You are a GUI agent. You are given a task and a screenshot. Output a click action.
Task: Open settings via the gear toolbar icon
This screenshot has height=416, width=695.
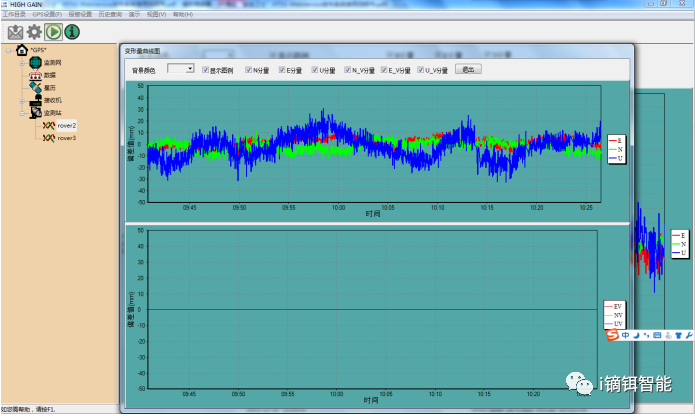coord(34,32)
